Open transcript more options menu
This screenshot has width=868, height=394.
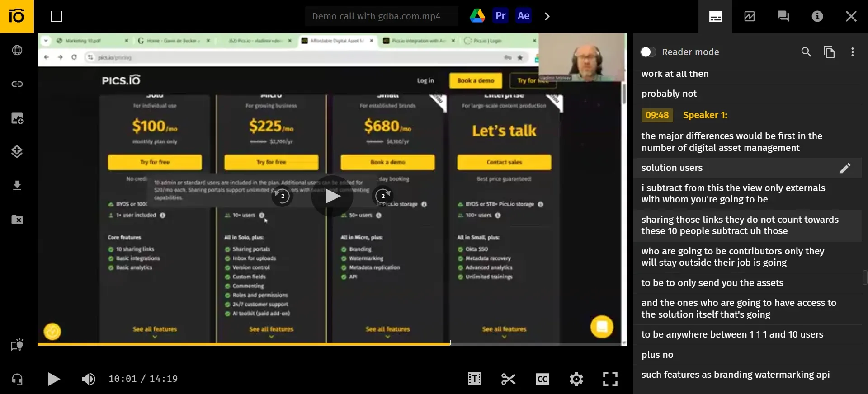click(853, 52)
